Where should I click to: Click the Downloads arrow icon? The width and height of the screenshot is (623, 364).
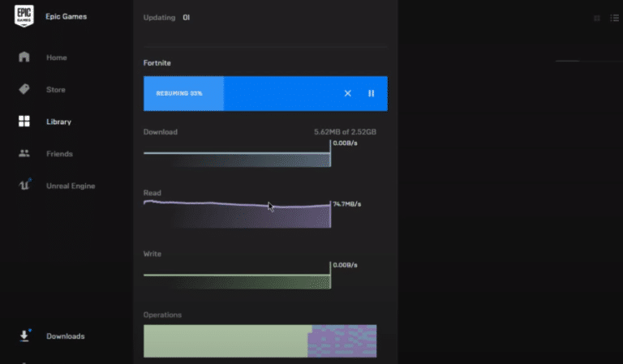point(24,336)
